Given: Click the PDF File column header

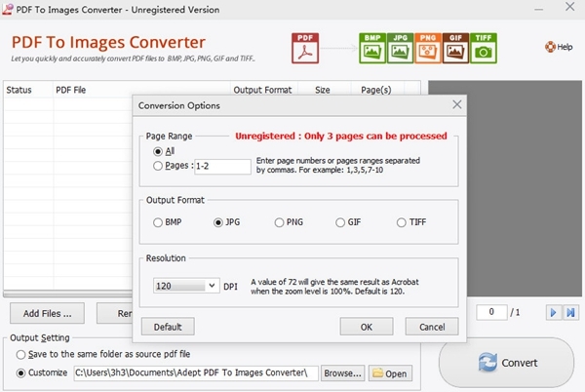Looking at the screenshot, I should tap(141, 90).
